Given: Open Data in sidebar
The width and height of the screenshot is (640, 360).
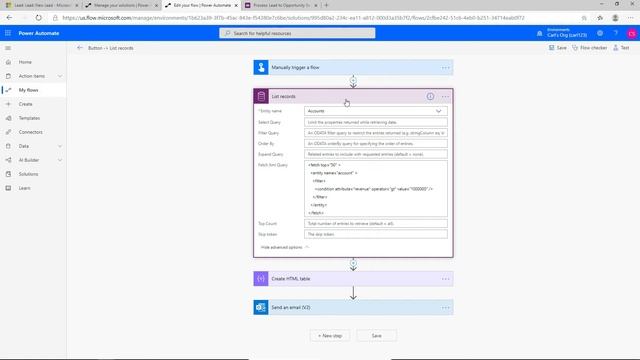Looking at the screenshot, I should point(24,146).
